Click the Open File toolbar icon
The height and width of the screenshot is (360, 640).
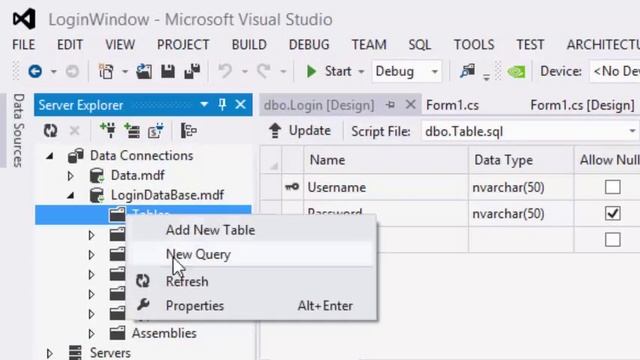(x=144, y=72)
